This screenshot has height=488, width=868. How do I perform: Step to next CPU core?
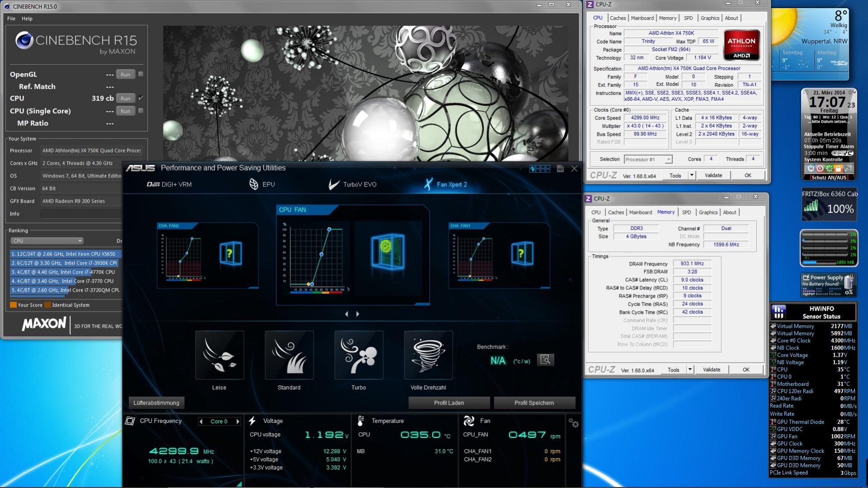click(x=238, y=422)
